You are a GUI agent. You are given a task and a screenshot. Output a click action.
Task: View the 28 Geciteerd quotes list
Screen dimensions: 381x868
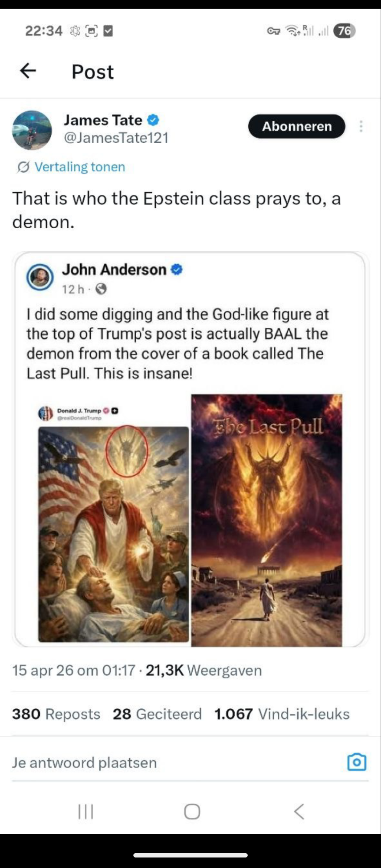coord(158,714)
